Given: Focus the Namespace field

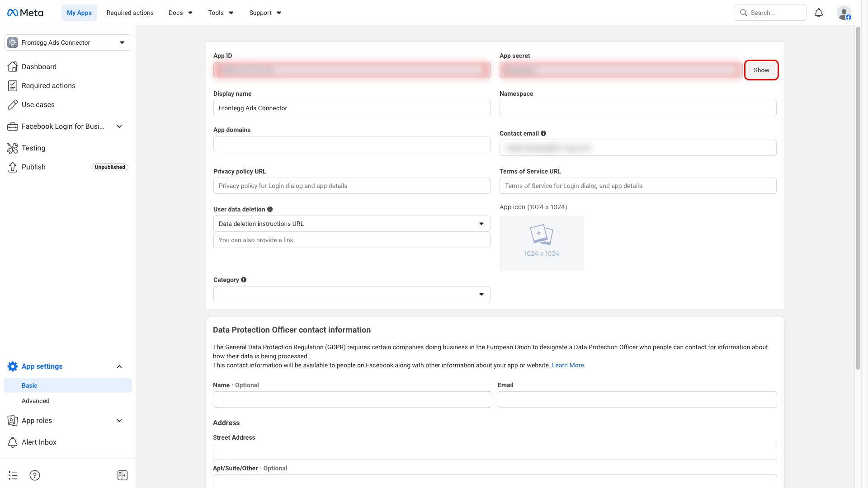Looking at the screenshot, I should click(638, 108).
